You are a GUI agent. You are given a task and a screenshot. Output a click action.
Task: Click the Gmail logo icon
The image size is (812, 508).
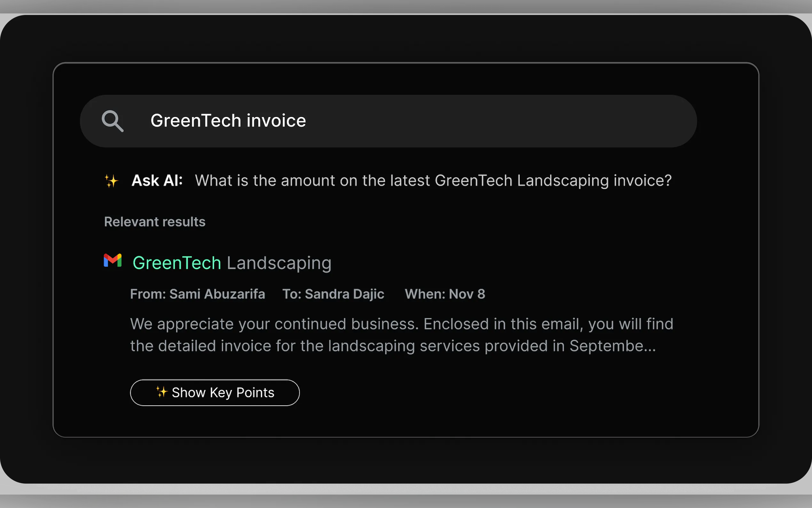tap(113, 260)
